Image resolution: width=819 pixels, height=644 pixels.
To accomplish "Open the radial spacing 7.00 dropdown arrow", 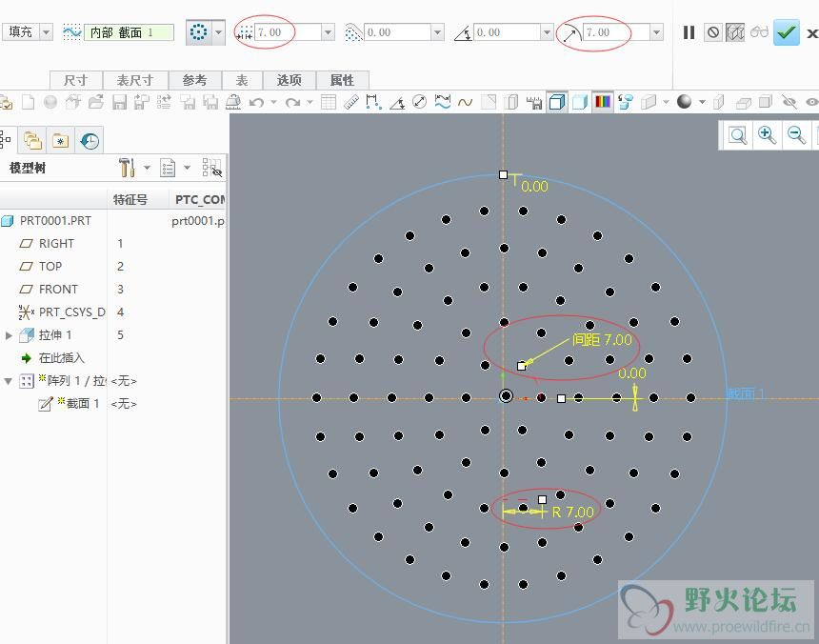I will [x=657, y=32].
